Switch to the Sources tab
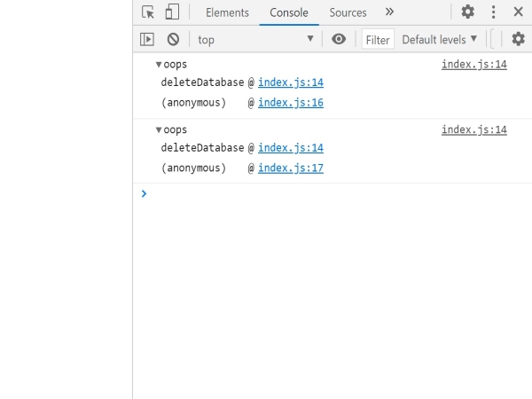This screenshot has height=399, width=532. click(348, 12)
